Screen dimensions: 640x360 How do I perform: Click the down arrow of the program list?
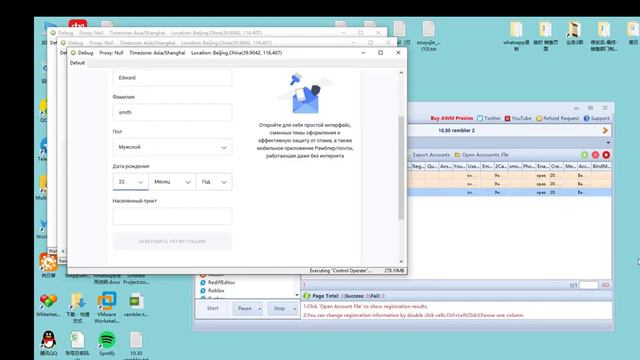(x=297, y=295)
